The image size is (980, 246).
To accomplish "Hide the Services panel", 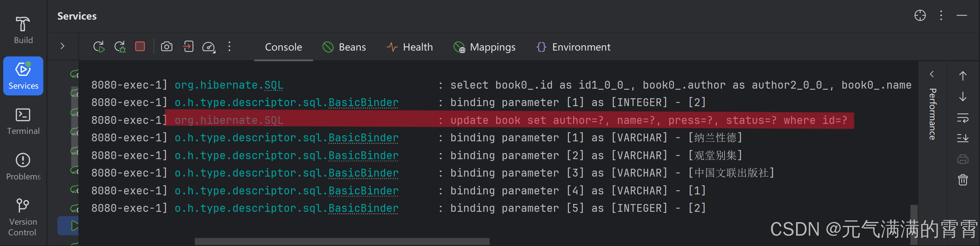I will [x=962, y=16].
